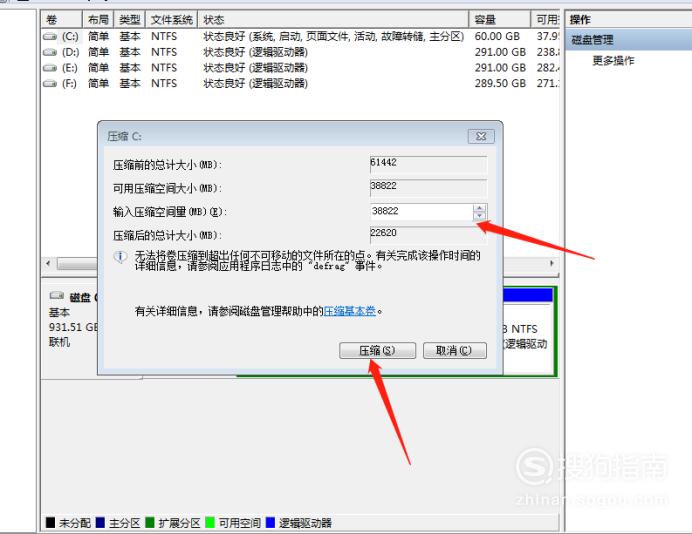Sort by the 卷 column header
Image resolution: width=692 pixels, height=534 pixels.
(x=62, y=19)
